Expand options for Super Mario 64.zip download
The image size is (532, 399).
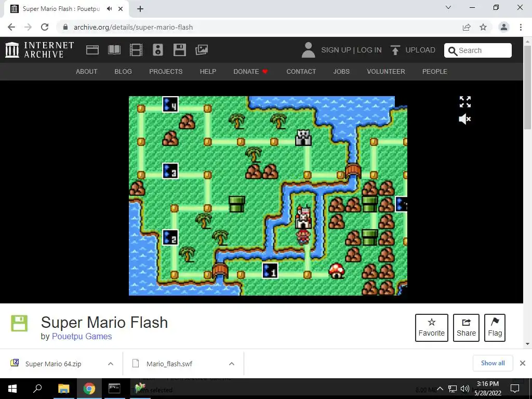111,364
